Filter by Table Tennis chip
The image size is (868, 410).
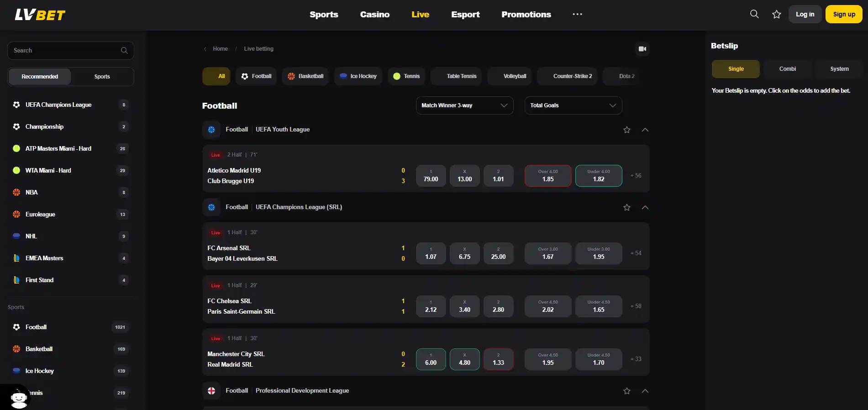[x=456, y=76]
